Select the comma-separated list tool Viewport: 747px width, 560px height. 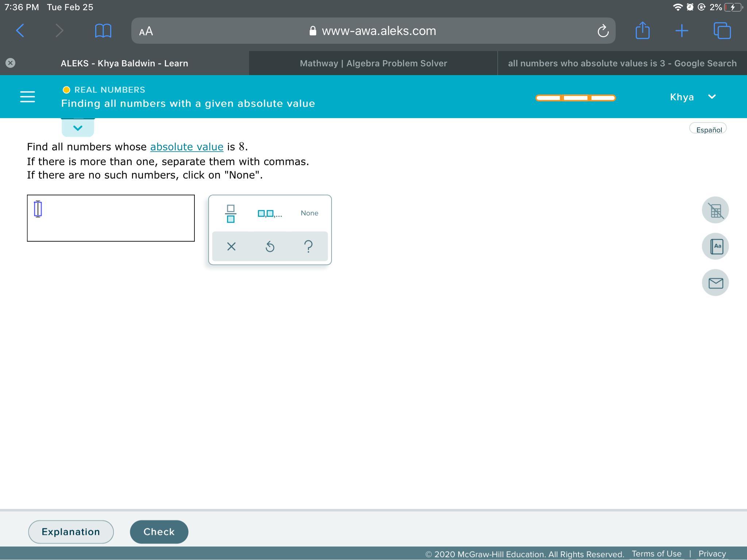pyautogui.click(x=270, y=214)
